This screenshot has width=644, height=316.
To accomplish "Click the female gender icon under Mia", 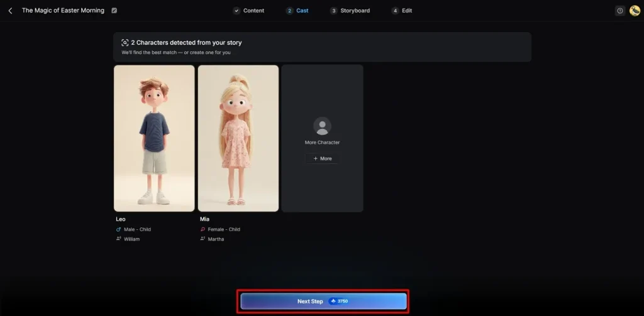I will click(203, 229).
